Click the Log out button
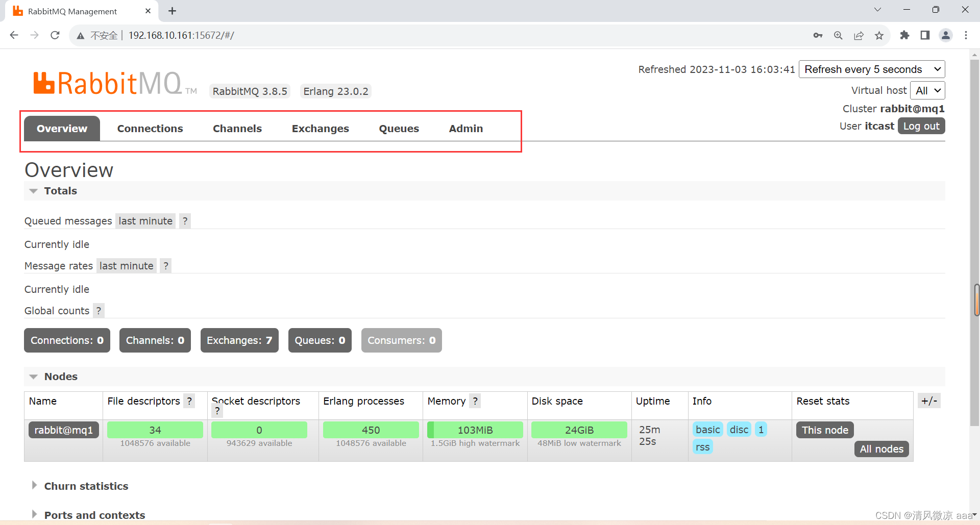Screen dimensions: 980x525 (921, 126)
